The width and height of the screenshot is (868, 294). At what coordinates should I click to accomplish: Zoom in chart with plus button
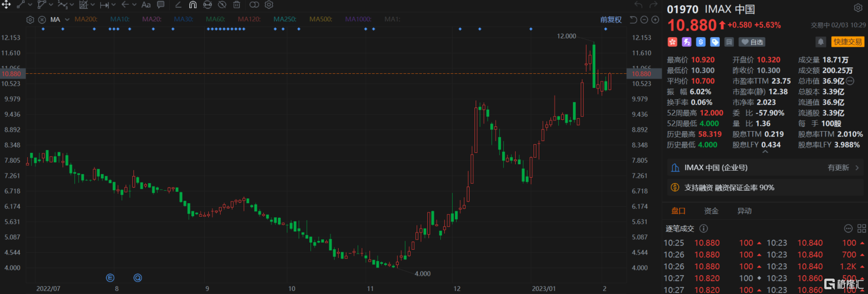coord(655,19)
